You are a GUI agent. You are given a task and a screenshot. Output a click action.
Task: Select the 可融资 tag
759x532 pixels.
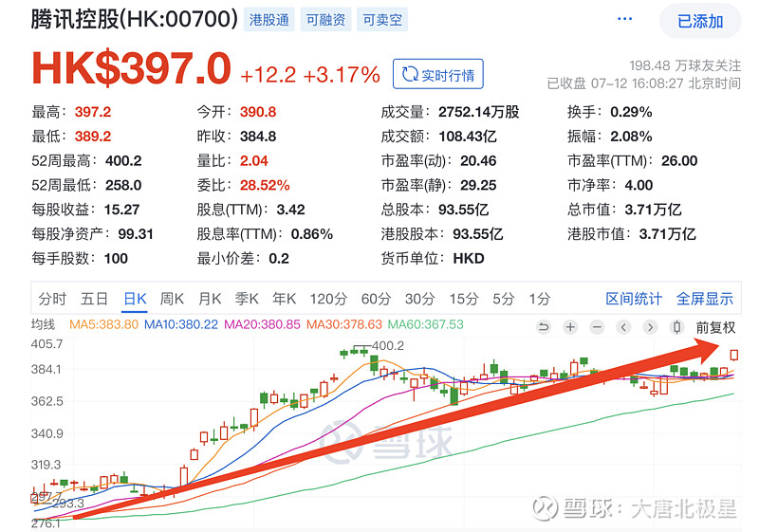(x=325, y=20)
